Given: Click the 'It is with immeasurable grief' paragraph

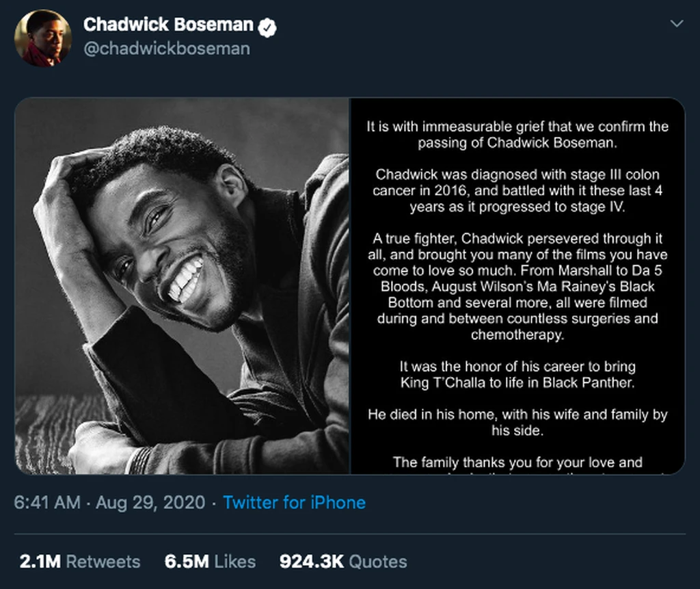Looking at the screenshot, I should pos(517,135).
